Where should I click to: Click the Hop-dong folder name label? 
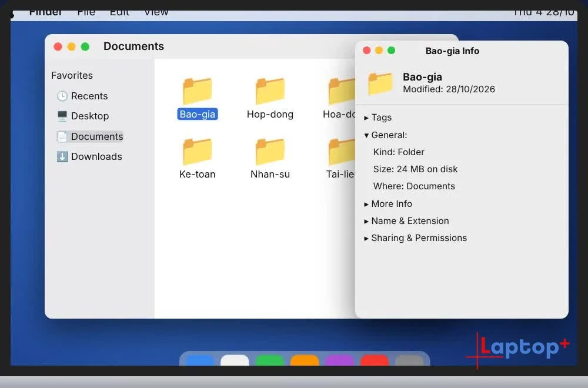pos(270,114)
